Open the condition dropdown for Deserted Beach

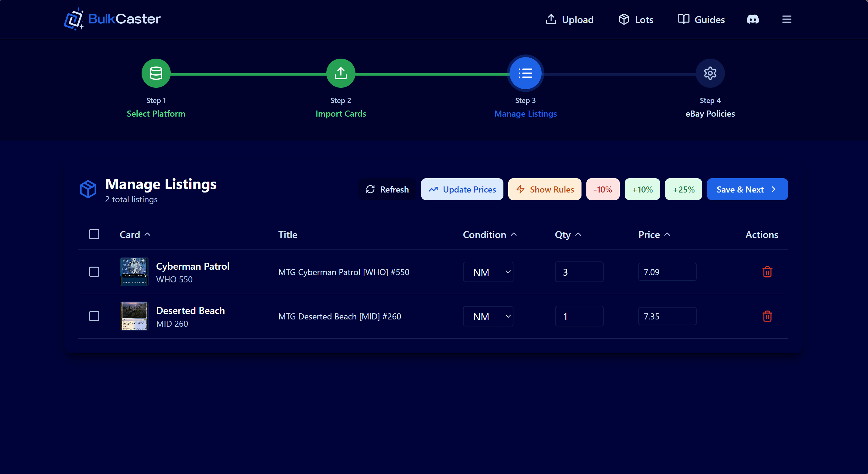488,316
